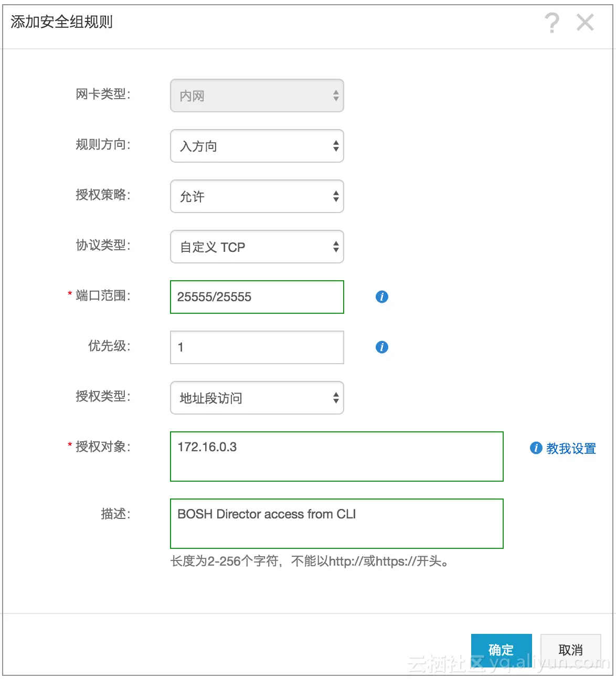Click the help question mark icon

551,23
